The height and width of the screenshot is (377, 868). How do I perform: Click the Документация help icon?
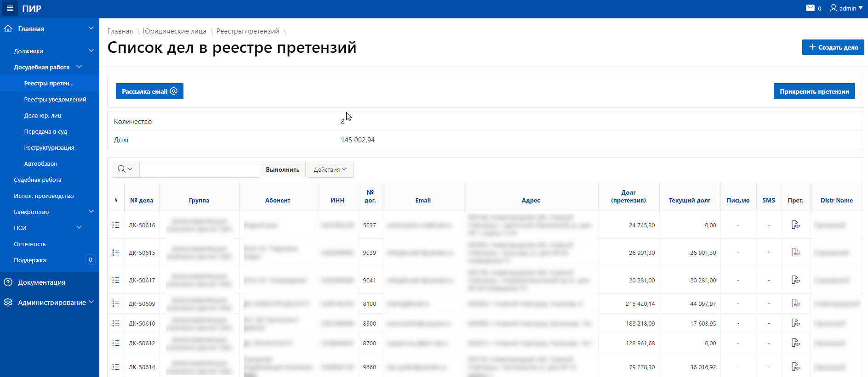(8, 282)
